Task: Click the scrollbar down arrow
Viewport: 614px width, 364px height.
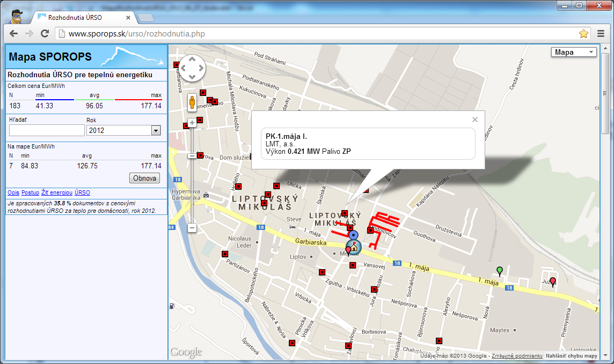Action: (x=605, y=356)
